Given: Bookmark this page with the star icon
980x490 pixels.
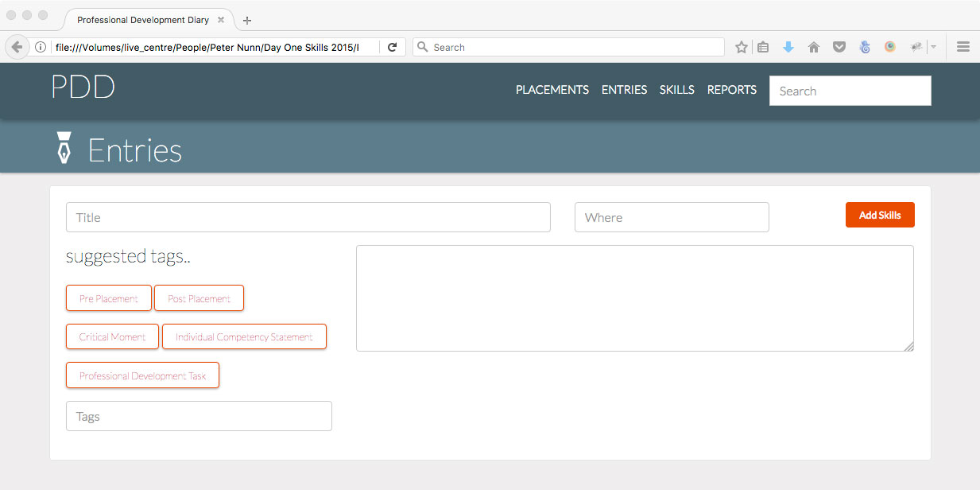Looking at the screenshot, I should click(x=742, y=47).
